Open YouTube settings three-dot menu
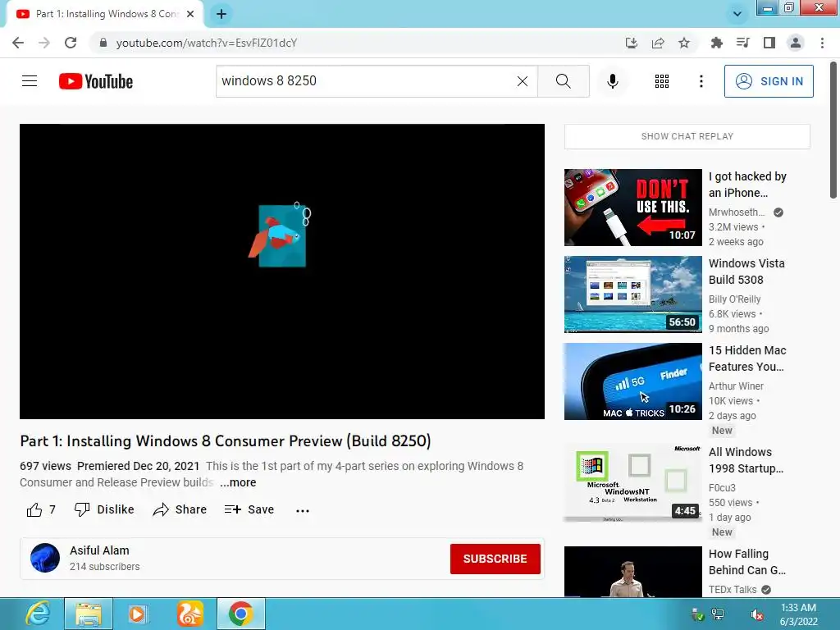The height and width of the screenshot is (630, 840). [x=701, y=81]
